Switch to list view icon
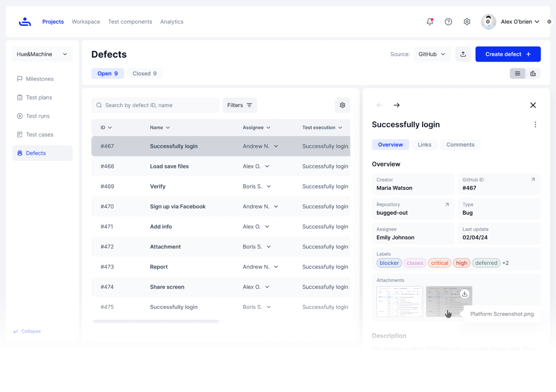This screenshot has height=392, width=556. [x=518, y=74]
